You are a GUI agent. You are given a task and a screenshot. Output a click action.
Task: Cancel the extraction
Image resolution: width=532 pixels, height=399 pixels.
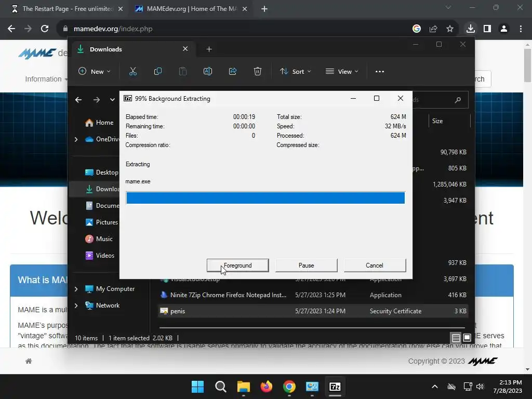tap(375, 265)
